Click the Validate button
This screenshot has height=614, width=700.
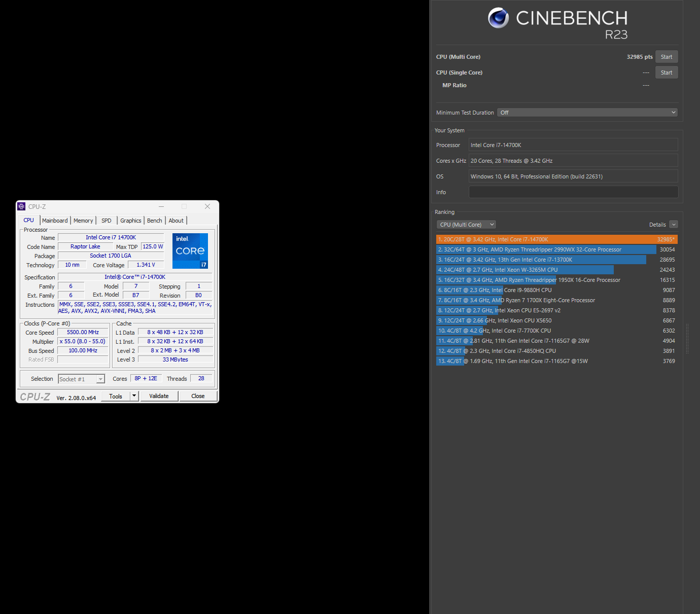159,396
